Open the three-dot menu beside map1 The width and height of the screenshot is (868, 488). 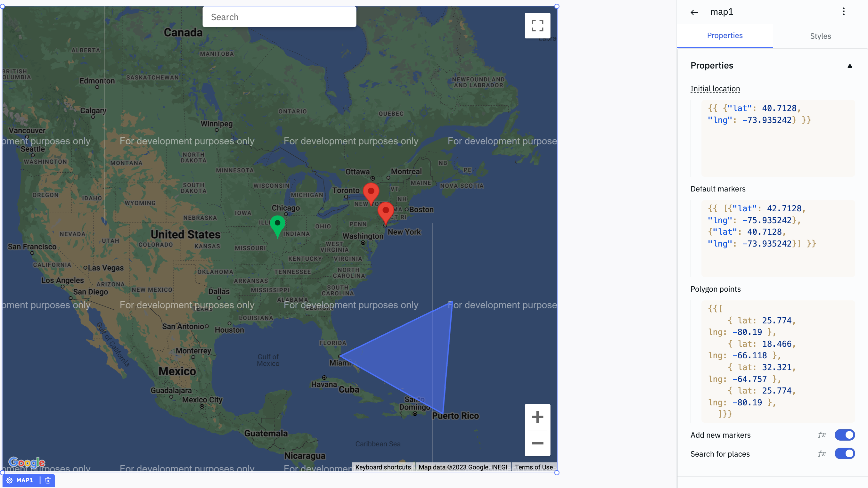point(843,12)
